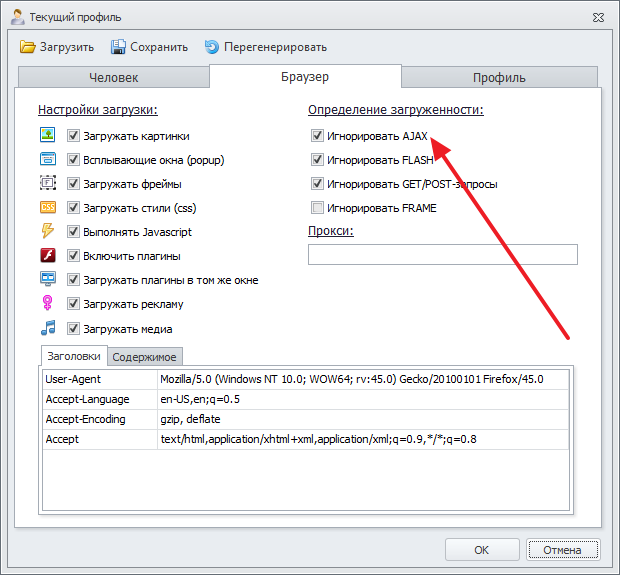The width and height of the screenshot is (620, 575).
Task: Uncheck Игнорировать AJAX checkbox
Action: (x=317, y=136)
